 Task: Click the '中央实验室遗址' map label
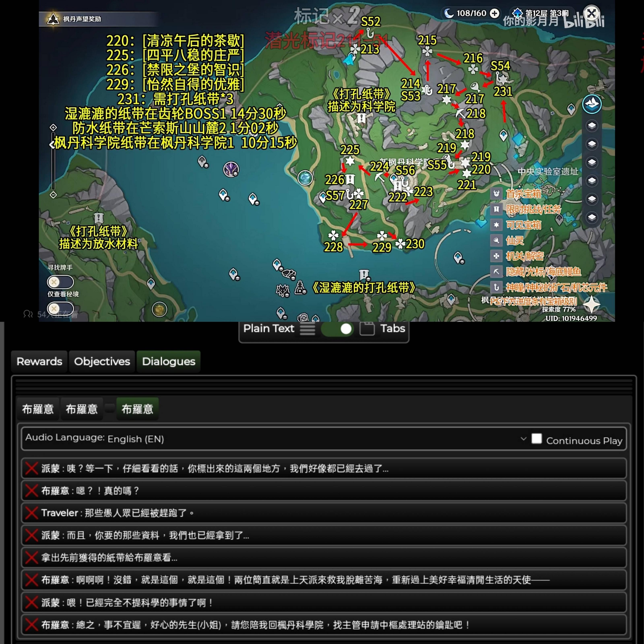coord(548,171)
